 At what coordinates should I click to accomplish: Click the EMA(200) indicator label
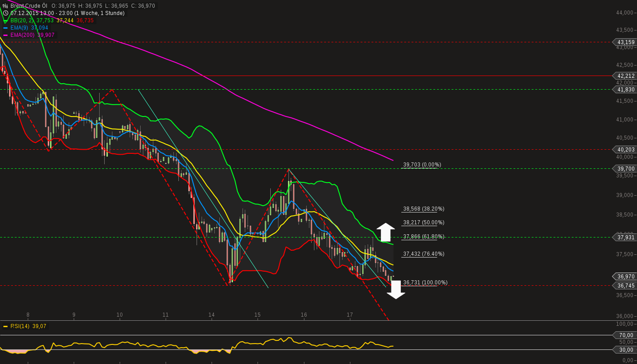click(22, 35)
